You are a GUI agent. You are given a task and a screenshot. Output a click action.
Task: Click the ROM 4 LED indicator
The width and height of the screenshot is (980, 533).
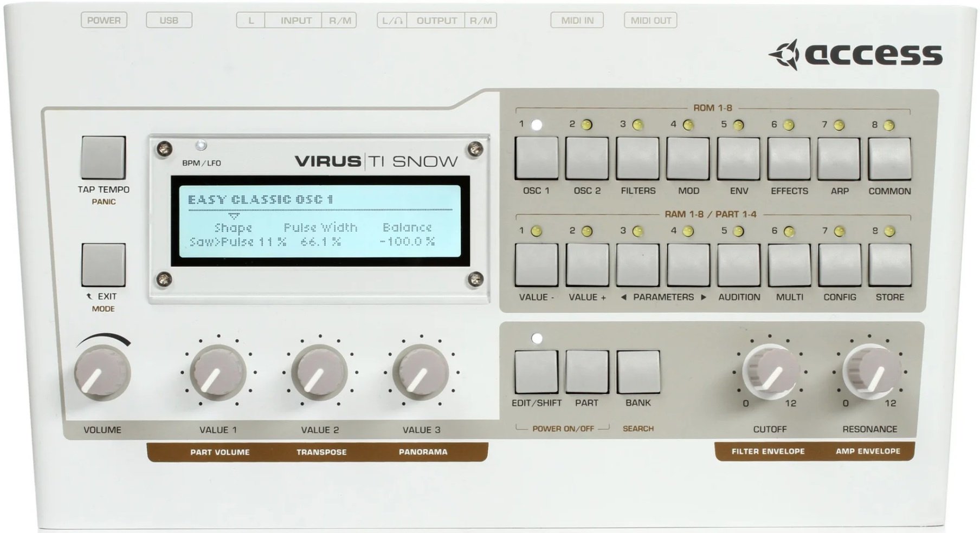[x=688, y=125]
